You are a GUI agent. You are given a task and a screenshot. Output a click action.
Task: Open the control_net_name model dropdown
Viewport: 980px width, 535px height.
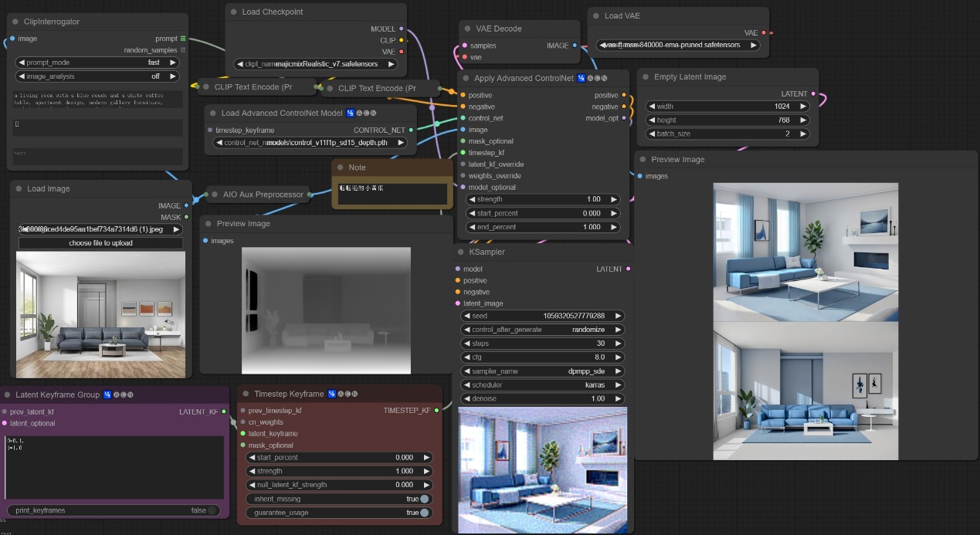coord(311,143)
